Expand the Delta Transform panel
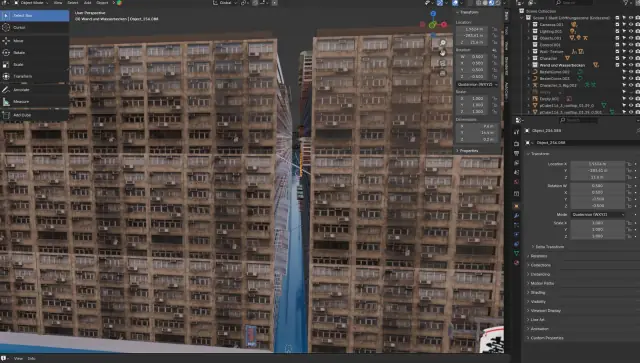Viewport: 640px width, 363px height. pos(549,247)
